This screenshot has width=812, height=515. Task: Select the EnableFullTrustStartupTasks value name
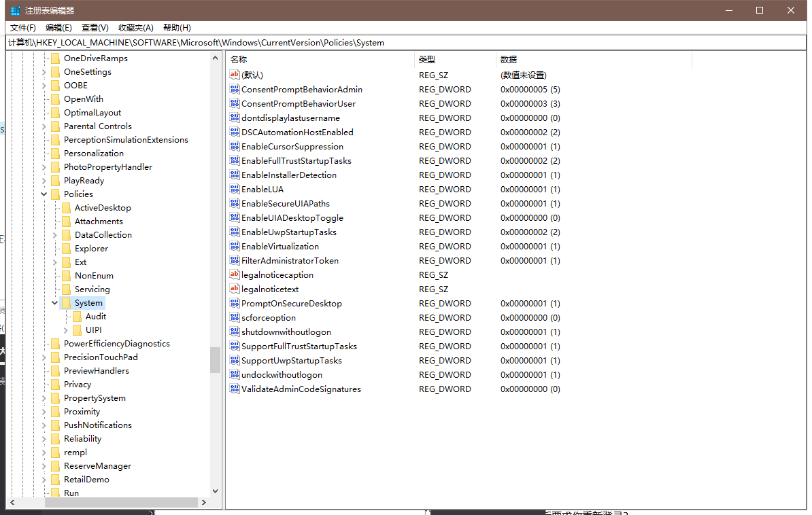(297, 160)
